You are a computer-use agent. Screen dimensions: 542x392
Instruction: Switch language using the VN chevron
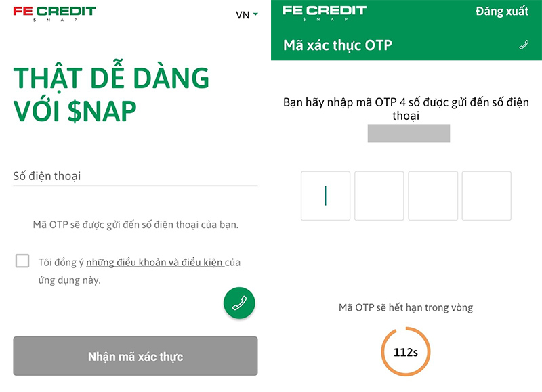click(x=256, y=14)
